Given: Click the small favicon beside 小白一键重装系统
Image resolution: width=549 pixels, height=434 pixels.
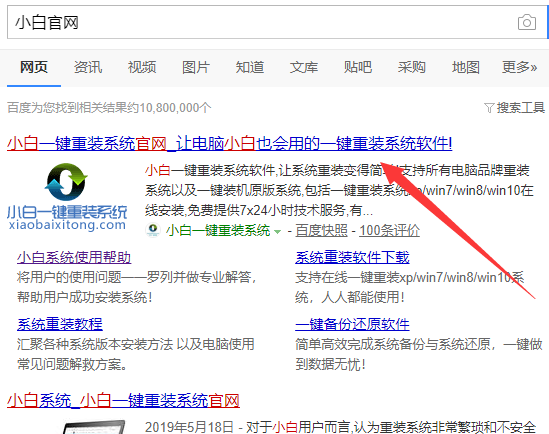Looking at the screenshot, I should 153,230.
